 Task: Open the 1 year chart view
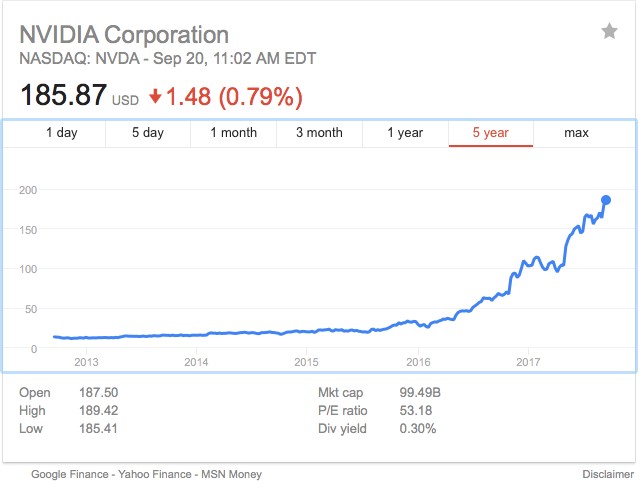(404, 133)
